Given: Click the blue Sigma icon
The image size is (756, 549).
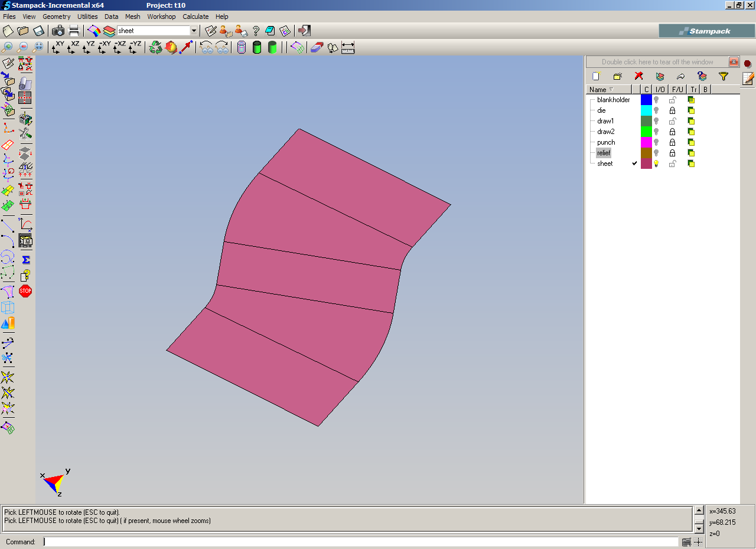Looking at the screenshot, I should [x=25, y=260].
